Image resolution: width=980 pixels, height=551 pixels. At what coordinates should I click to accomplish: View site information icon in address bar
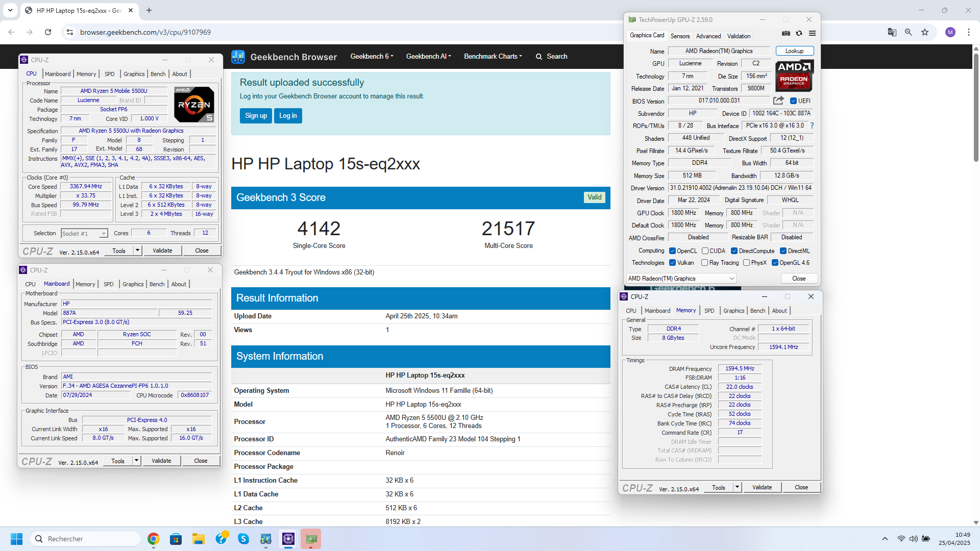click(70, 32)
